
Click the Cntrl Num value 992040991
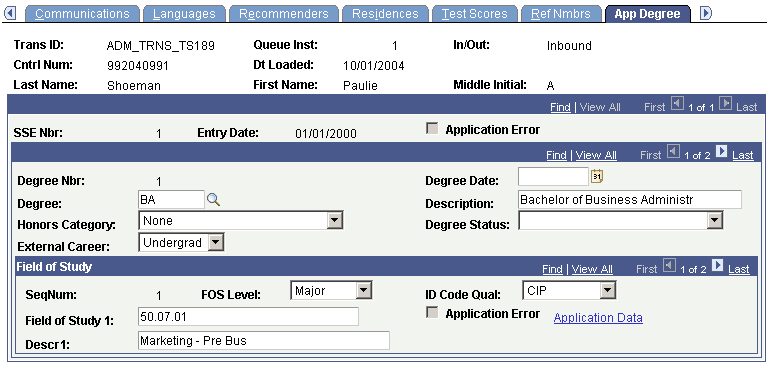[137, 66]
